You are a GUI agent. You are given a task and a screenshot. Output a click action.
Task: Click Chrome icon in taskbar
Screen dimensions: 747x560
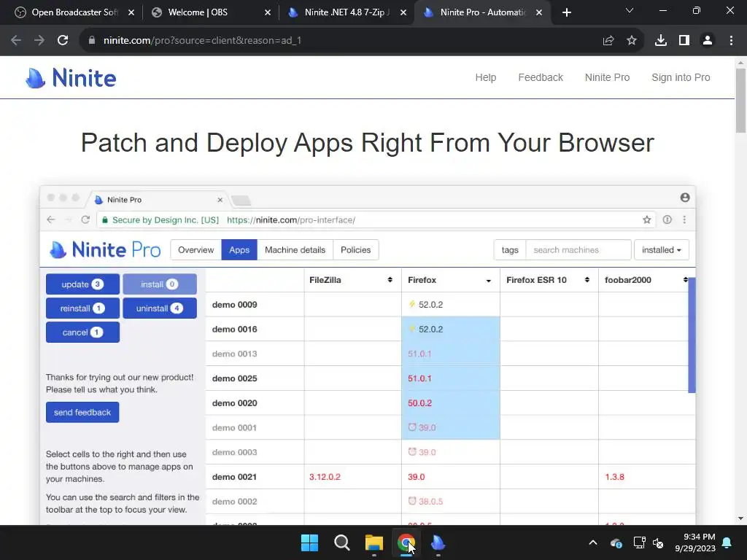pos(406,542)
